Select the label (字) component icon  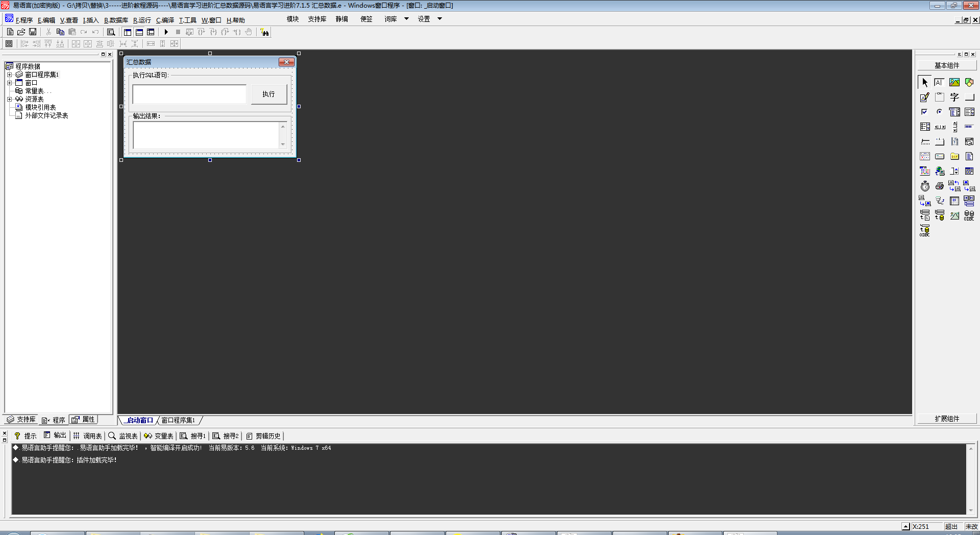pyautogui.click(x=954, y=97)
